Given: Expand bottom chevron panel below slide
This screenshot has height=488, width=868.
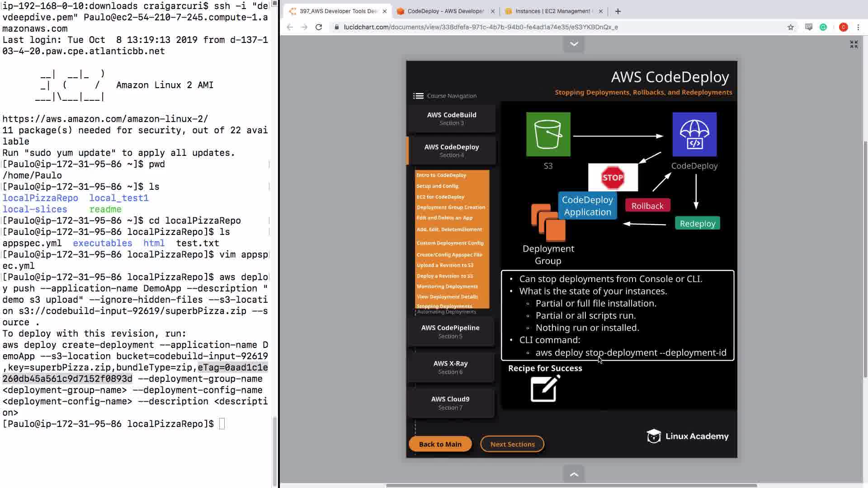Looking at the screenshot, I should point(574,474).
